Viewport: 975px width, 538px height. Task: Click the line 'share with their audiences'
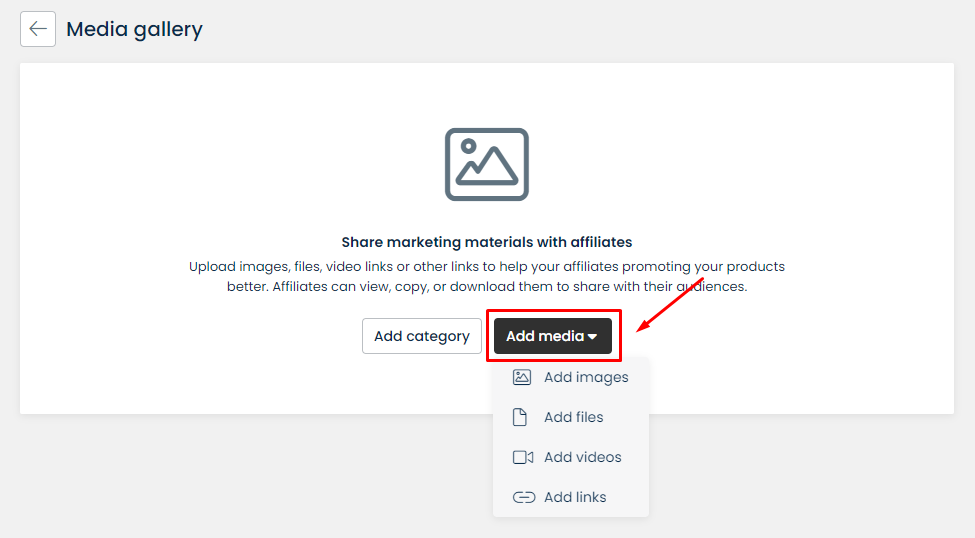[x=487, y=286]
